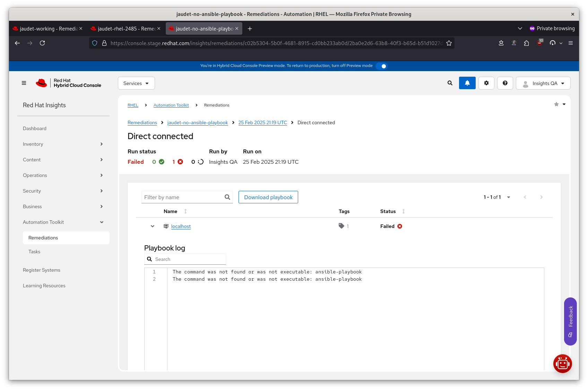The height and width of the screenshot is (390, 588).
Task: Click the tag icon in localhost row
Action: pyautogui.click(x=341, y=226)
